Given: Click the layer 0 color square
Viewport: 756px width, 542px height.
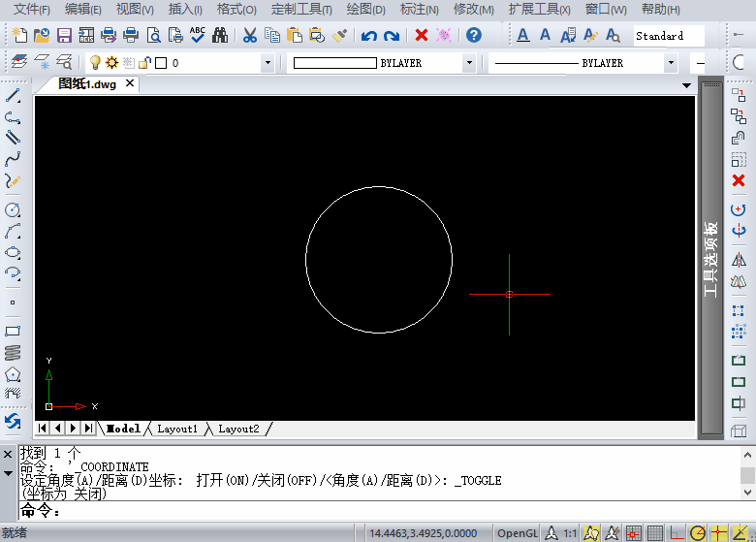Looking at the screenshot, I should click(162, 63).
